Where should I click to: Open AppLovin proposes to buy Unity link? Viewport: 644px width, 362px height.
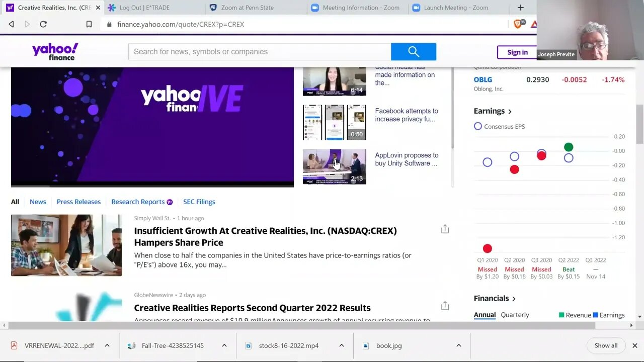tap(407, 159)
